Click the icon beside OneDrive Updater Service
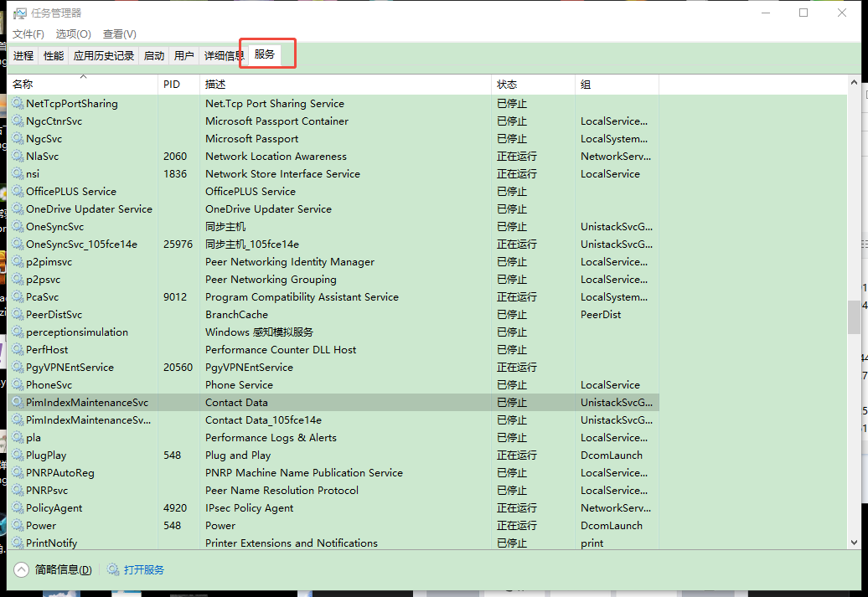Viewport: 868px width, 597px height. tap(18, 209)
